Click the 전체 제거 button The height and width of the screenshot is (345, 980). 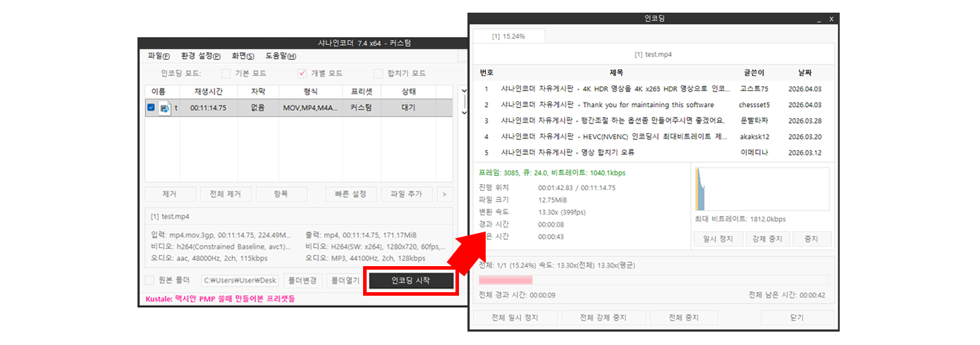click(226, 194)
